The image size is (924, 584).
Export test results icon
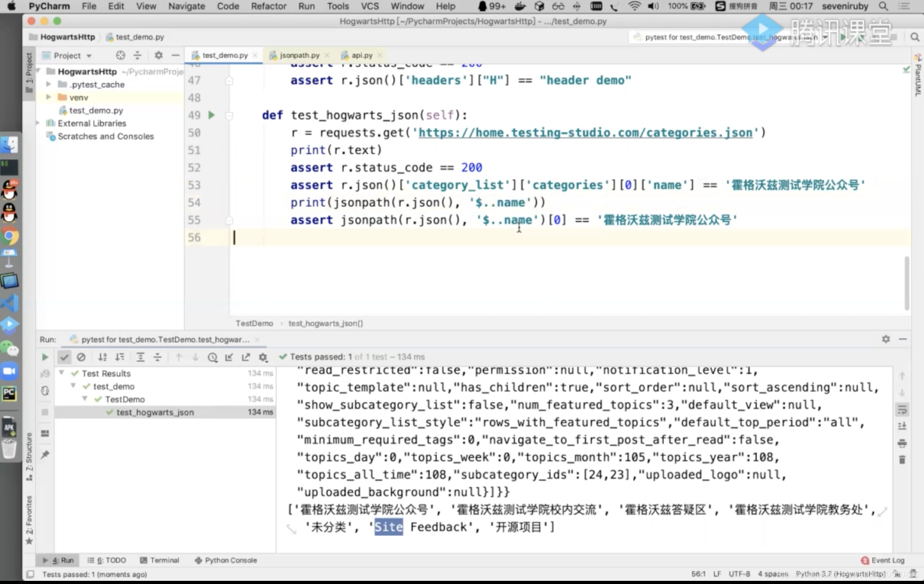(246, 357)
